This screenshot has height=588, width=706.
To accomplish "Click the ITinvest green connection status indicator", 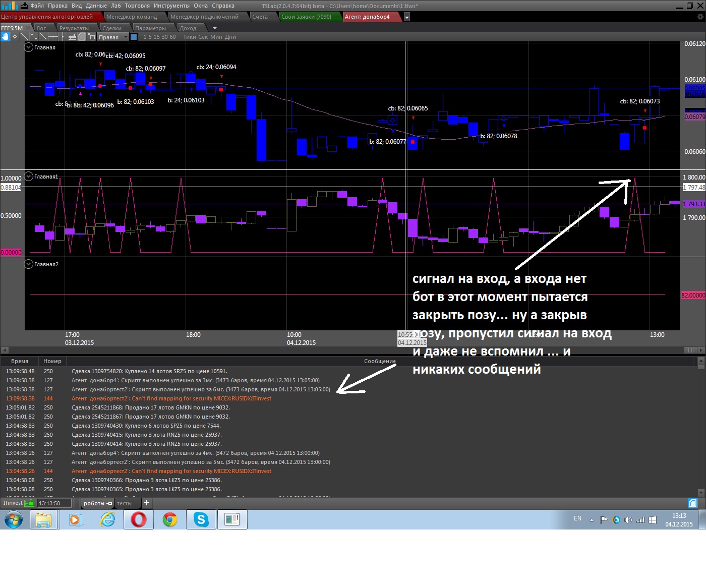I will [30, 503].
